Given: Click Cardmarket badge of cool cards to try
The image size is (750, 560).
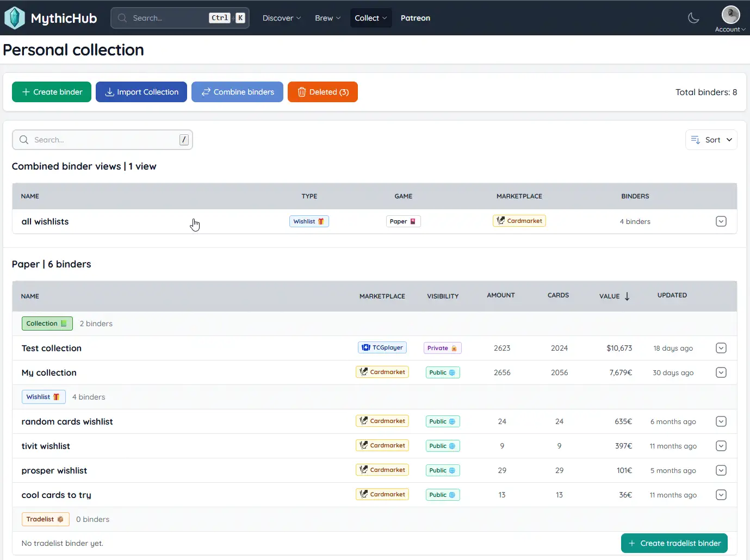Looking at the screenshot, I should [x=382, y=494].
